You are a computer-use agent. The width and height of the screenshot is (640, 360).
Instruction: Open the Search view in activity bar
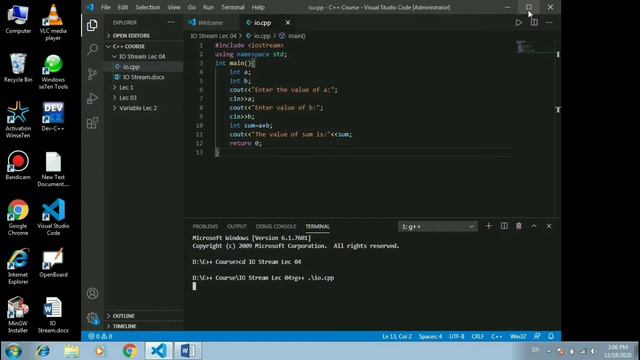[92, 49]
